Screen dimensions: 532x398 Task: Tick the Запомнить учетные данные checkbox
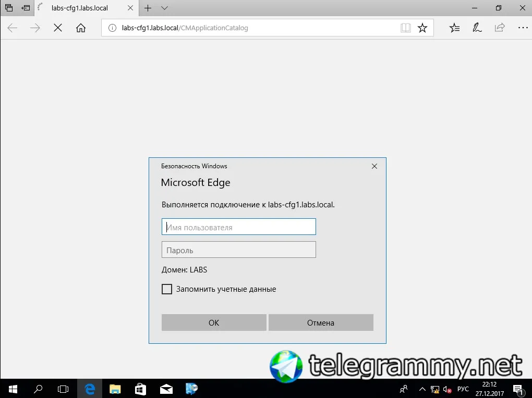pyautogui.click(x=166, y=289)
